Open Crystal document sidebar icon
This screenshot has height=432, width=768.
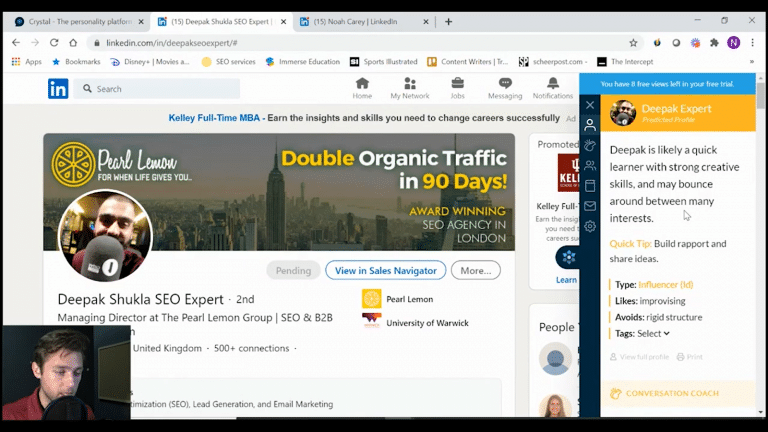(x=590, y=186)
